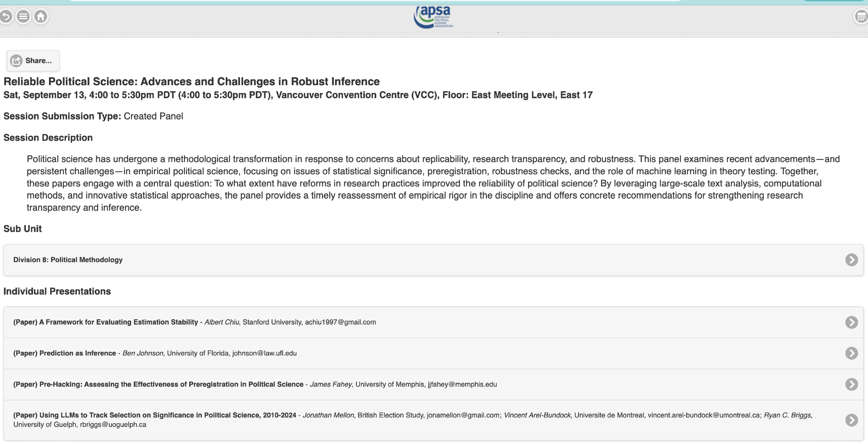The height and width of the screenshot is (444, 868).
Task: Open the hamburger menu icon
Action: [x=23, y=17]
